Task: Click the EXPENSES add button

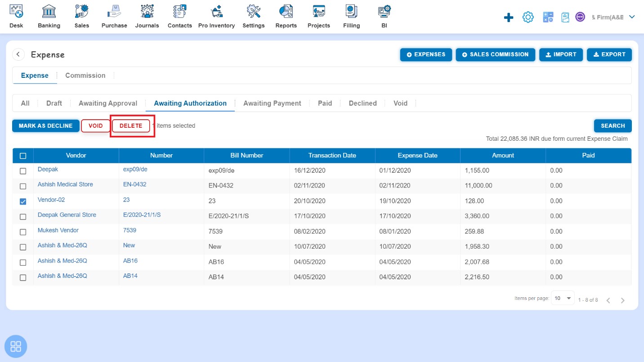Action: 426,54
